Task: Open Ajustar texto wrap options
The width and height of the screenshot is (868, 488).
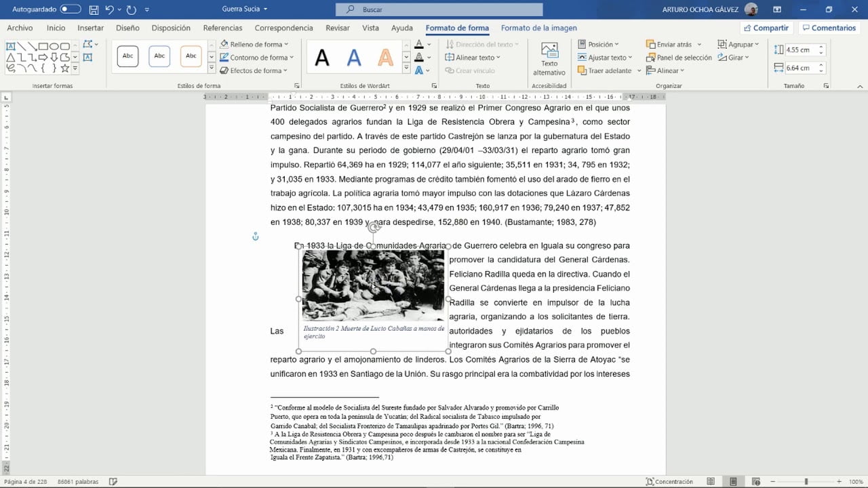Action: tap(605, 58)
